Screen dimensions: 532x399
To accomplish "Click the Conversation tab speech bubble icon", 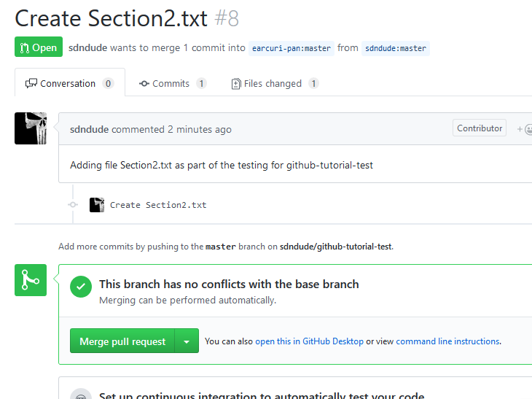I will (x=31, y=83).
